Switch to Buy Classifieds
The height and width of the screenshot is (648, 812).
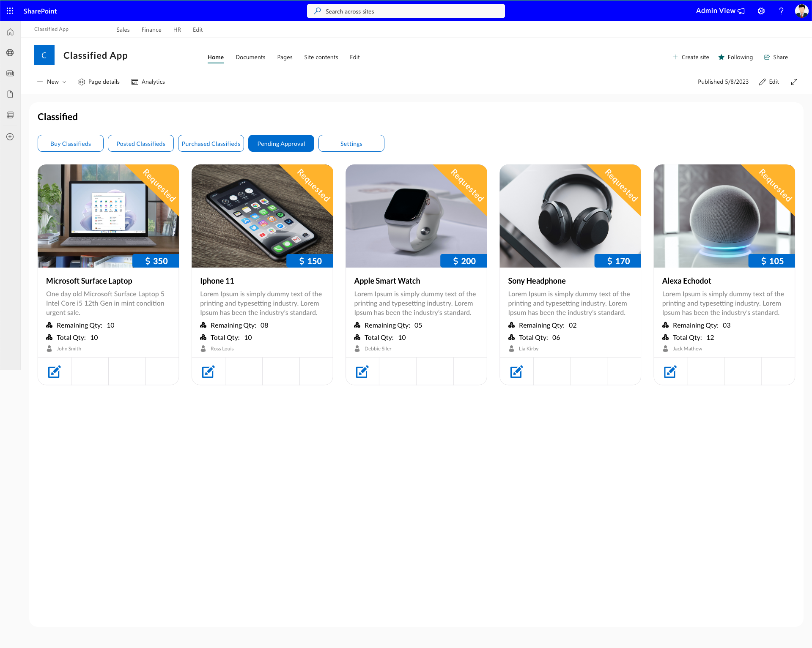[71, 143]
